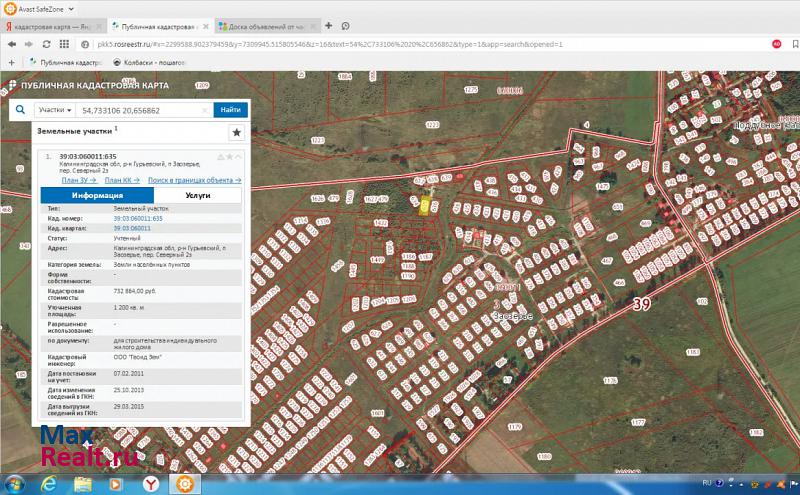Open Internet Explorer from the taskbar

click(x=47, y=483)
